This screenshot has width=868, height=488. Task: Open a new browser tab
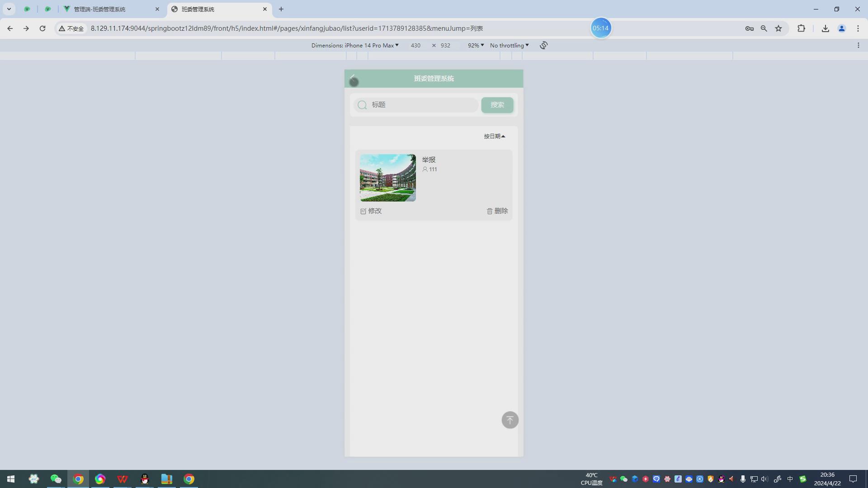[281, 9]
